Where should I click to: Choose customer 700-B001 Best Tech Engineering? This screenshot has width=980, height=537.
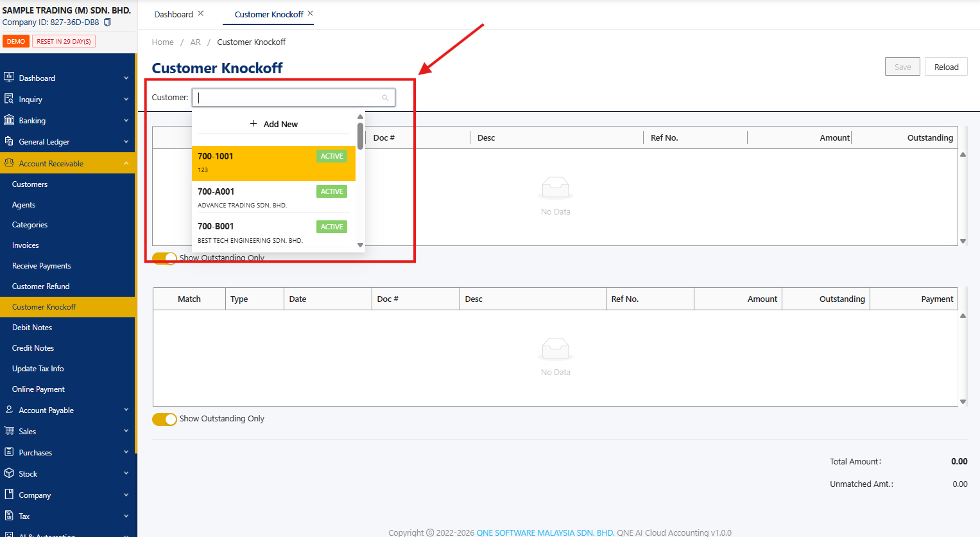pos(273,233)
